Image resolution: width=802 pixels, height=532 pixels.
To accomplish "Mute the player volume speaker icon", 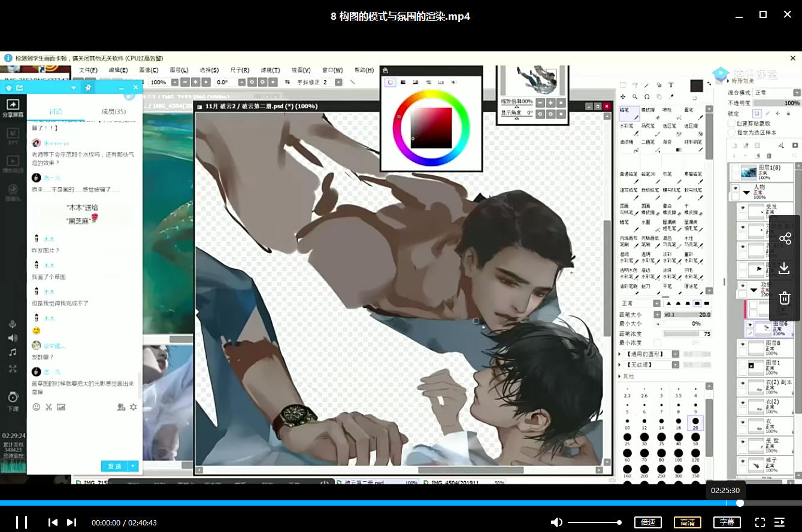I will 556,522.
